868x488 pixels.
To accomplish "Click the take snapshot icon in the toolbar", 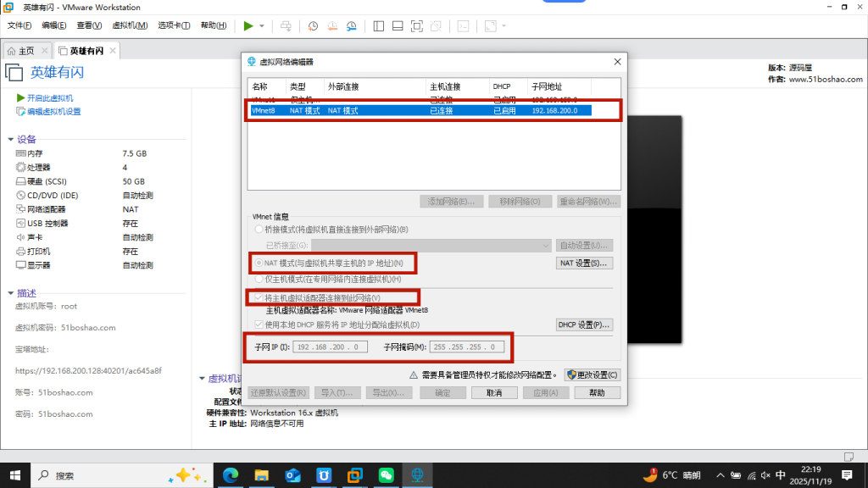I will tap(313, 26).
